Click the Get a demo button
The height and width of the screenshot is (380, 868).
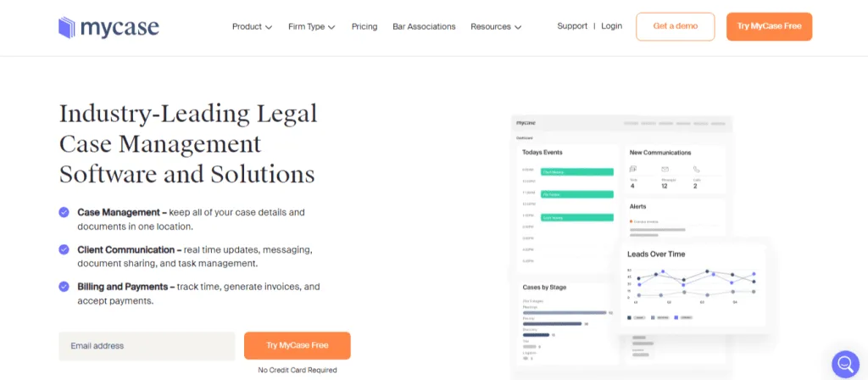[676, 26]
